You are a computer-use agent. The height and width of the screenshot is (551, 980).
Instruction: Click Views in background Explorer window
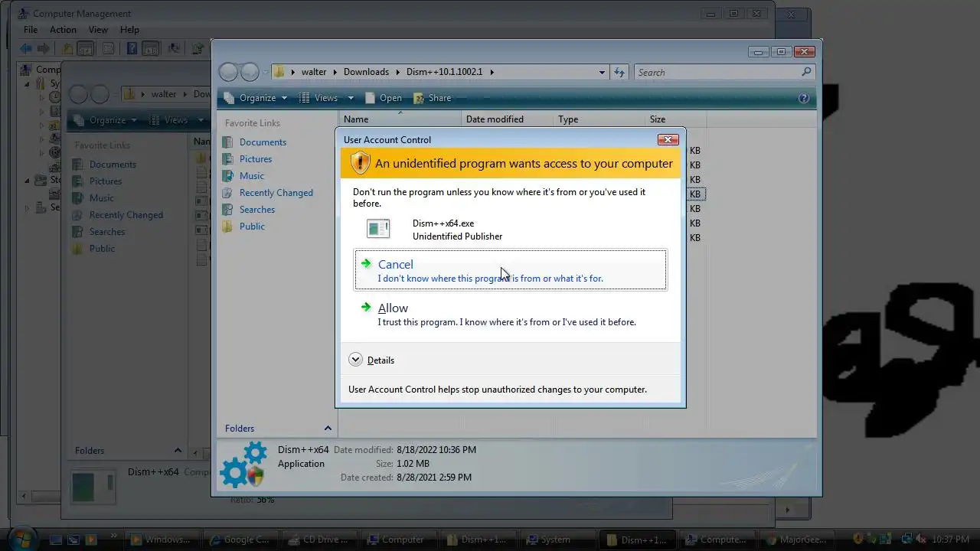click(168, 120)
